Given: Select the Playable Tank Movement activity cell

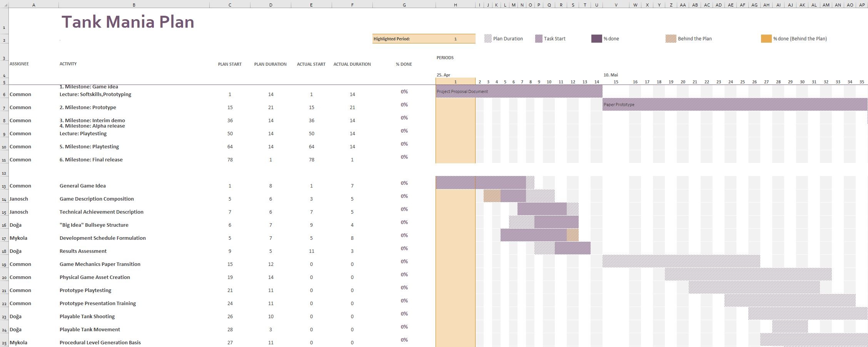Looking at the screenshot, I should 90,329.
